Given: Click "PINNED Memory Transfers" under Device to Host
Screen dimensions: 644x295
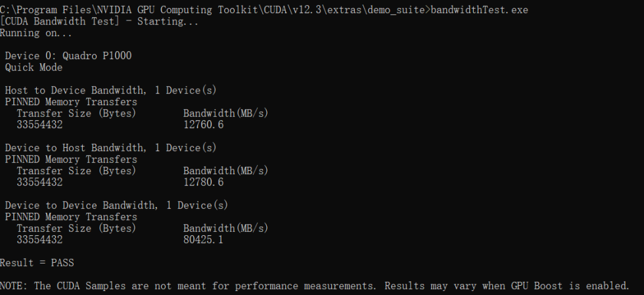Looking at the screenshot, I should (71, 159).
